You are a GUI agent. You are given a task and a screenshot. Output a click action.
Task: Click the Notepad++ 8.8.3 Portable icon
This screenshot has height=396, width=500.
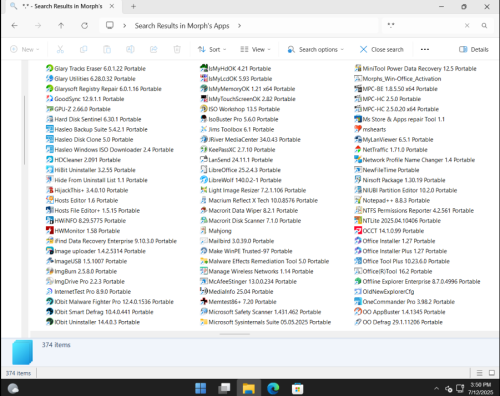[358, 200]
